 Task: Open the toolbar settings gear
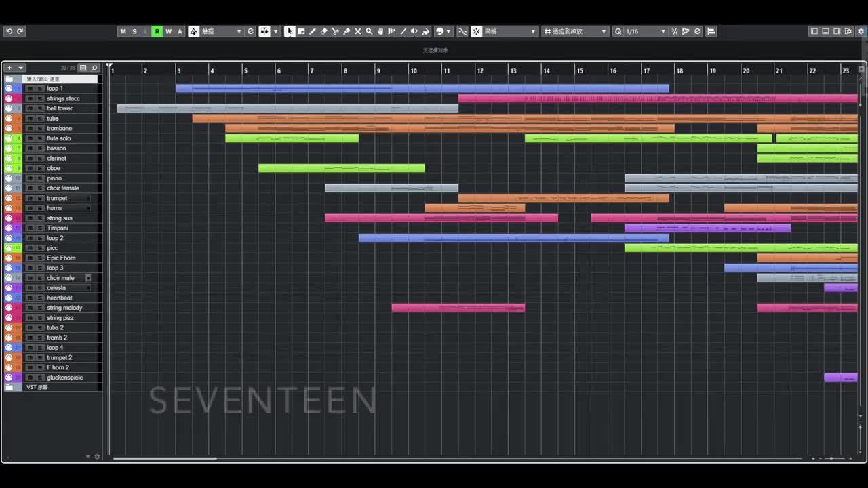click(x=861, y=31)
